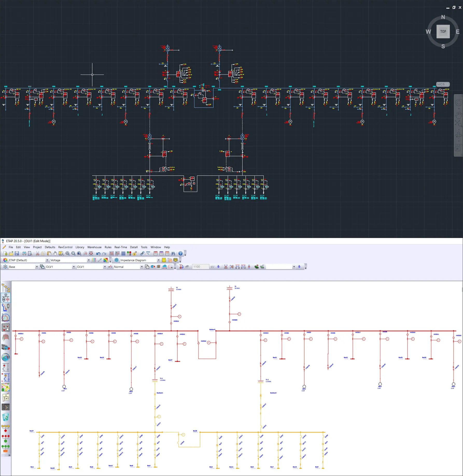Toggle the grid display icon
463x476 pixels.
123,254
